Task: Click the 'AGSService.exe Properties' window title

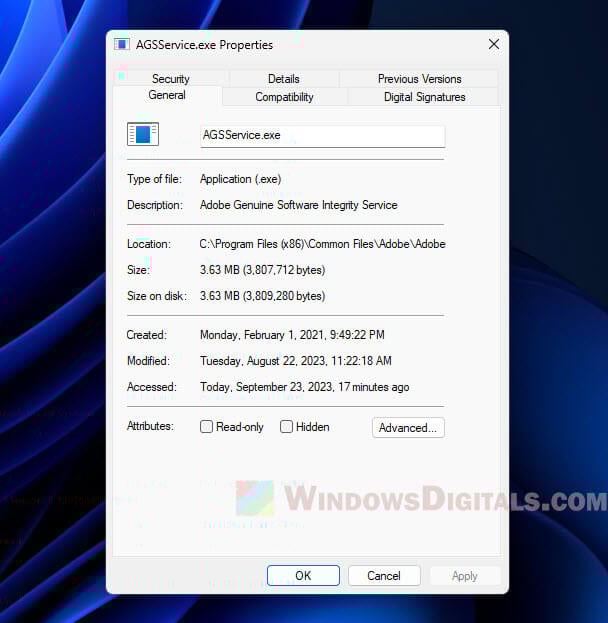Action: 204,45
